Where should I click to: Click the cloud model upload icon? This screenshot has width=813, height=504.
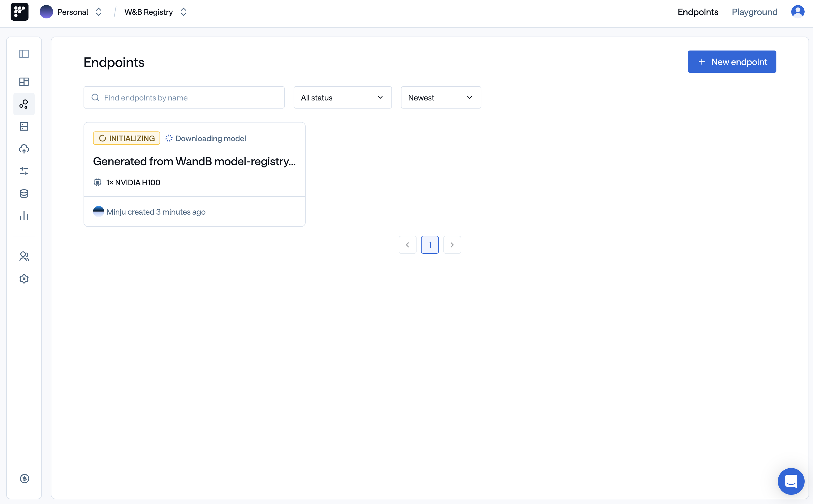point(24,149)
